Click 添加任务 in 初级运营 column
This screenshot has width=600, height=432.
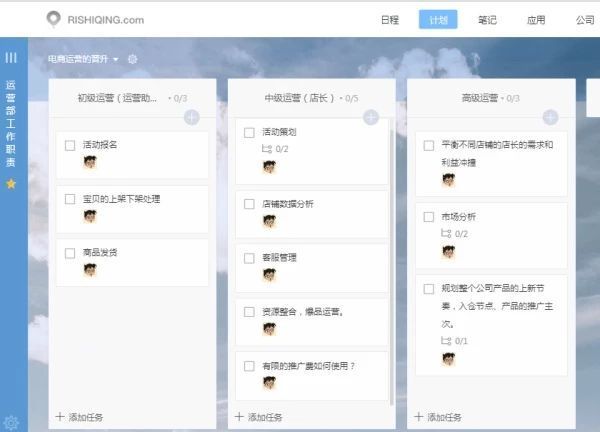click(79, 417)
